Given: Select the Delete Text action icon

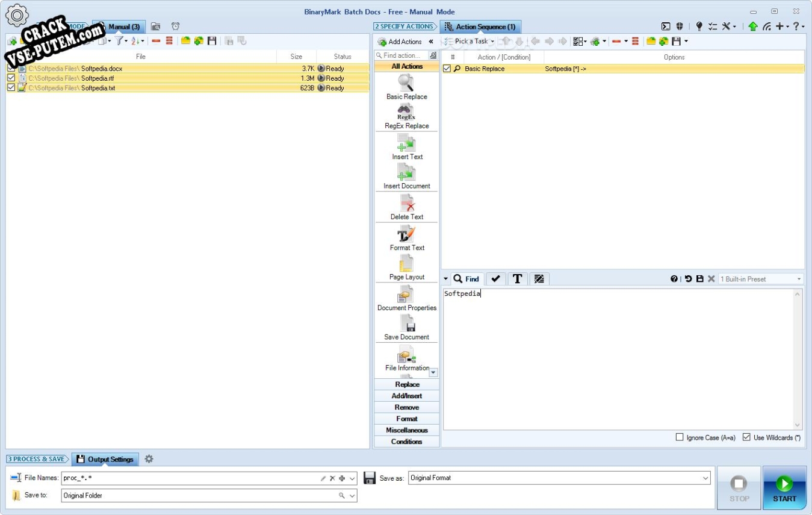Looking at the screenshot, I should pos(407,203).
